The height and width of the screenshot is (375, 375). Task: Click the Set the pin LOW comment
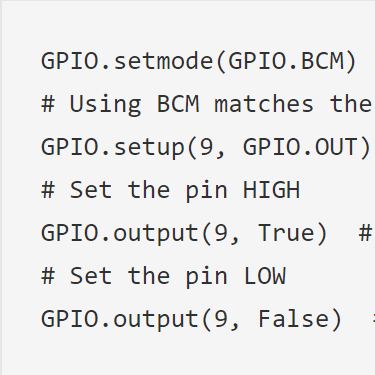click(163, 276)
